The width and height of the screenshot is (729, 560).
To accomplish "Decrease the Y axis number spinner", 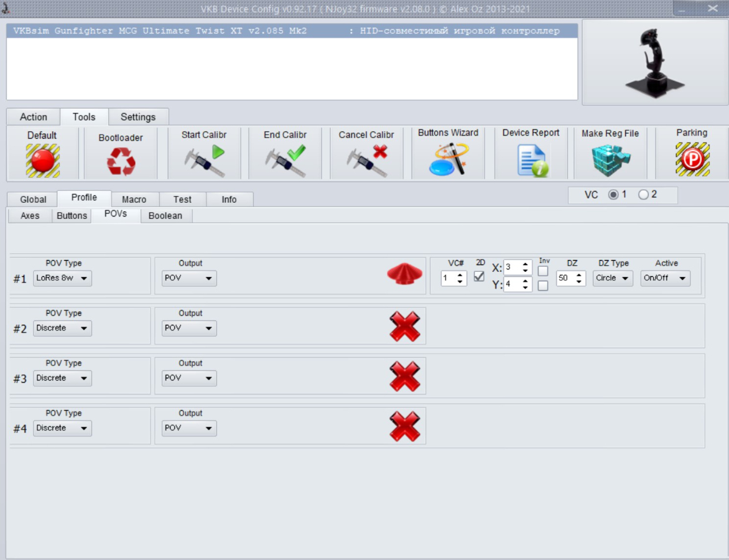I will click(x=526, y=287).
